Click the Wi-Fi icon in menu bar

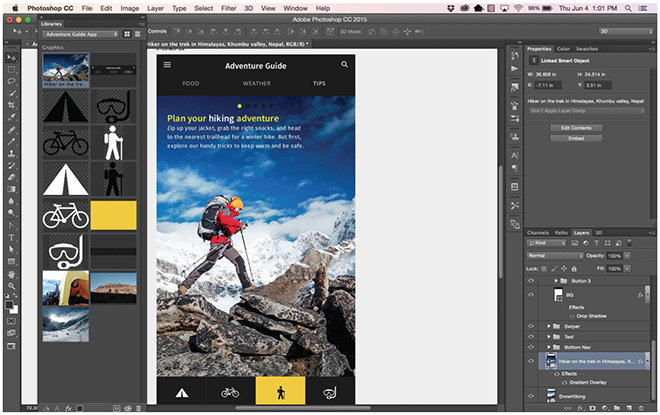(518, 8)
